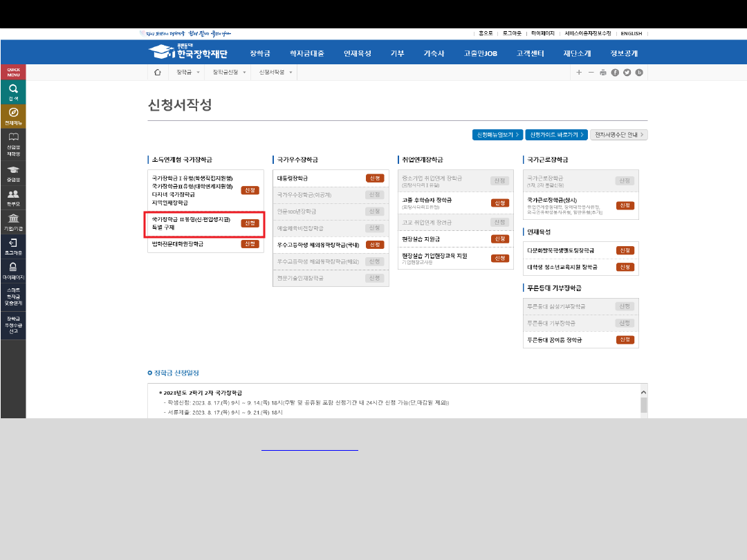
Task: Open the 학자금대출 main menu
Action: click(307, 53)
